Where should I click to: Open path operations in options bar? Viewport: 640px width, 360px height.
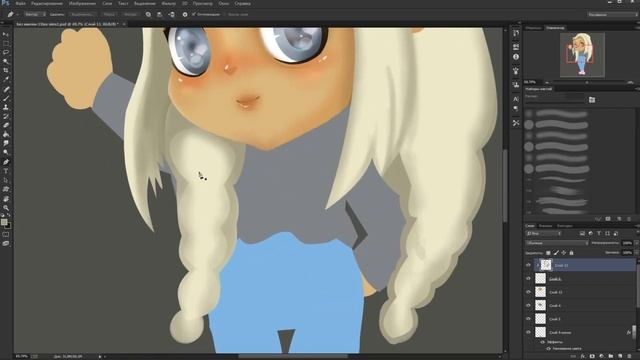[x=148, y=14]
